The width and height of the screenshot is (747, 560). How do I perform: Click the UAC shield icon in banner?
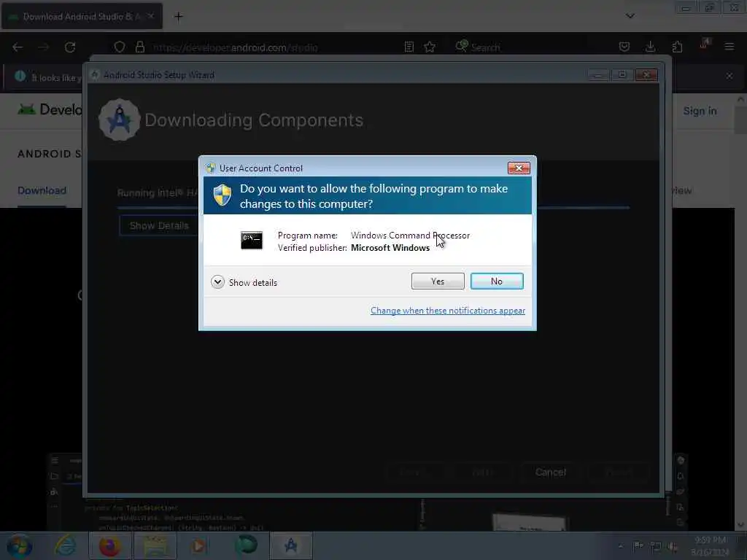222,195
